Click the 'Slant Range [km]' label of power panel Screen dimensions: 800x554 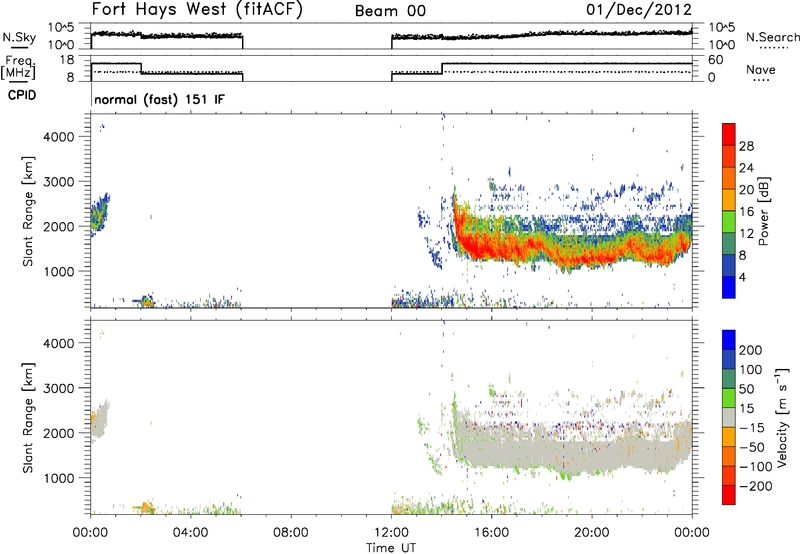28,211
